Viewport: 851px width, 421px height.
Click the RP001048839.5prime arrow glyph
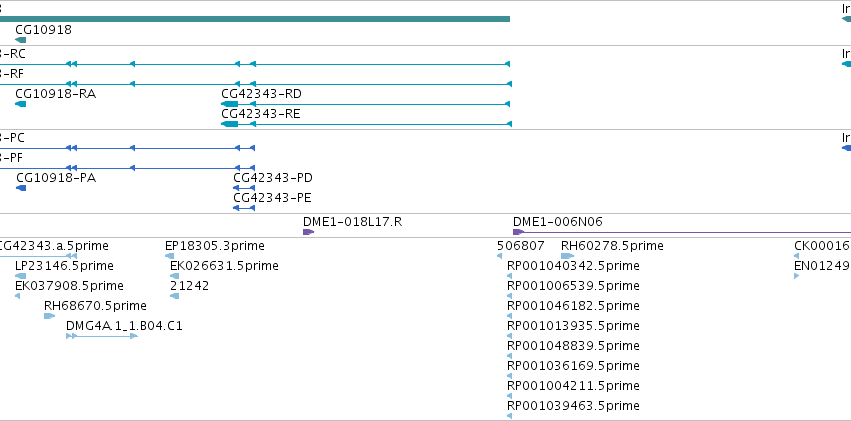pyautogui.click(x=509, y=356)
